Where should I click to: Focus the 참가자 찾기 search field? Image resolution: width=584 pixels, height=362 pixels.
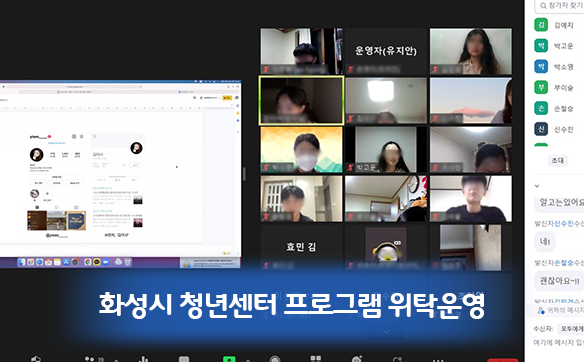[x=560, y=6]
